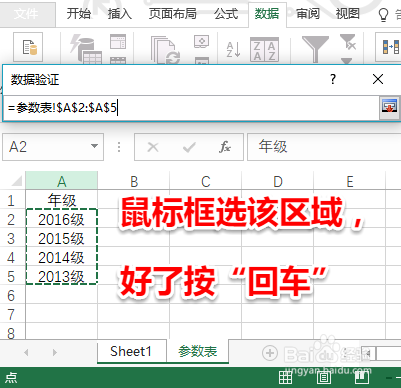Select column D header
The image size is (401, 388).
click(278, 181)
